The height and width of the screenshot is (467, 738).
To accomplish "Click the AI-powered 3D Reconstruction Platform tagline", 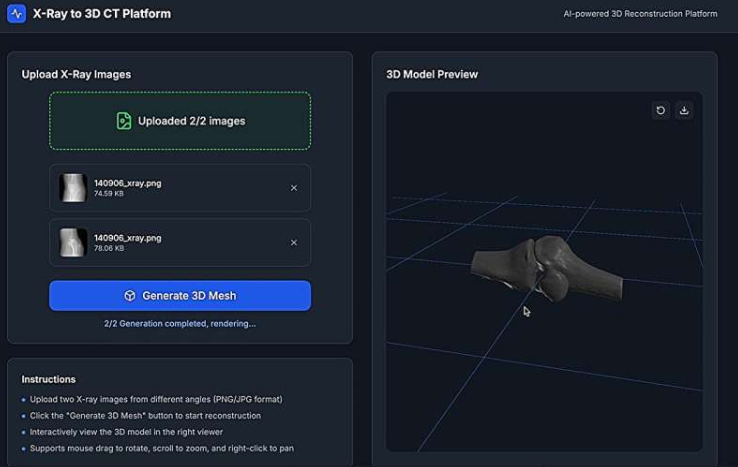I will click(640, 14).
